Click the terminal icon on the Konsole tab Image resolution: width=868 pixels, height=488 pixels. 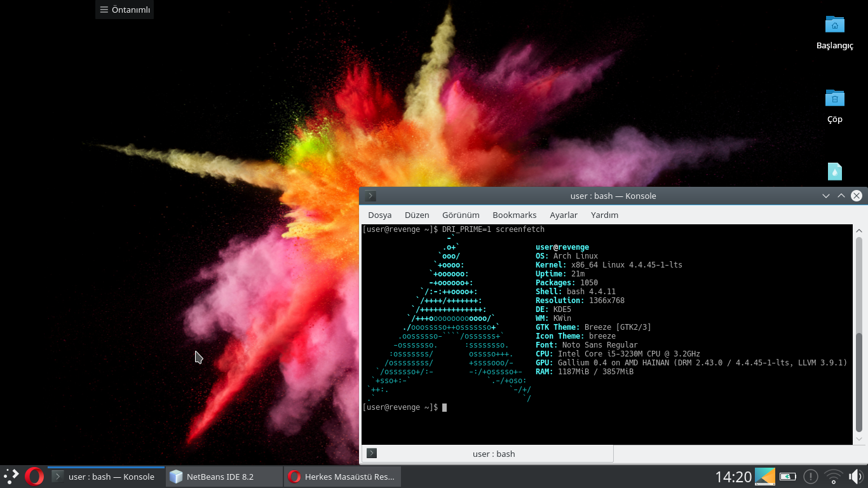372,454
